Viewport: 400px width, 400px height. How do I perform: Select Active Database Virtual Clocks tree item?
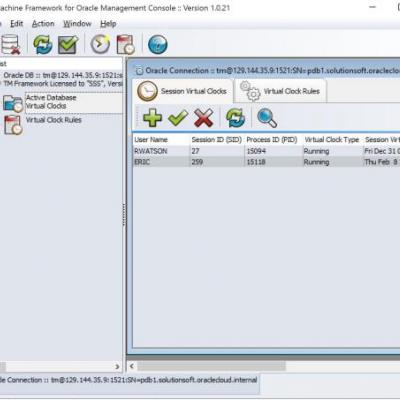tap(63, 102)
